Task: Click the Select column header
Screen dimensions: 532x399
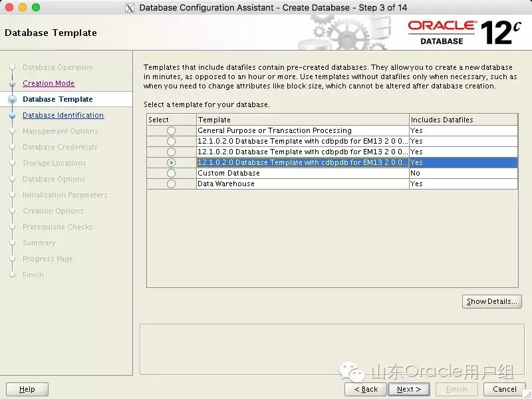Action: point(172,120)
